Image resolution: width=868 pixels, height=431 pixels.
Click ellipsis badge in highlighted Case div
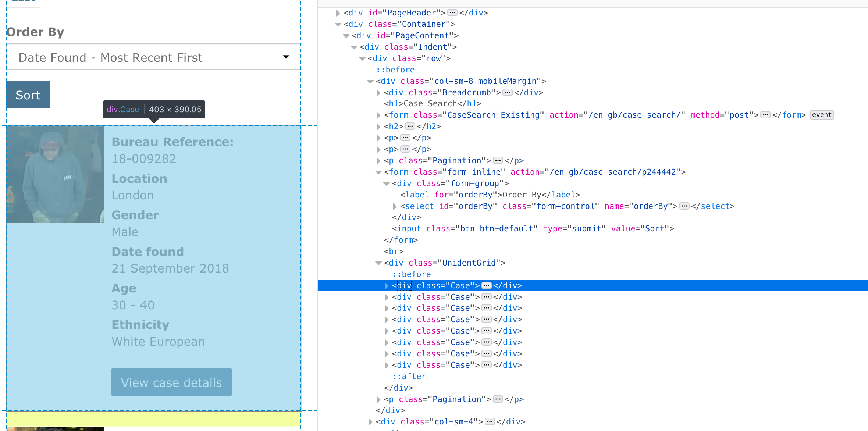click(486, 286)
